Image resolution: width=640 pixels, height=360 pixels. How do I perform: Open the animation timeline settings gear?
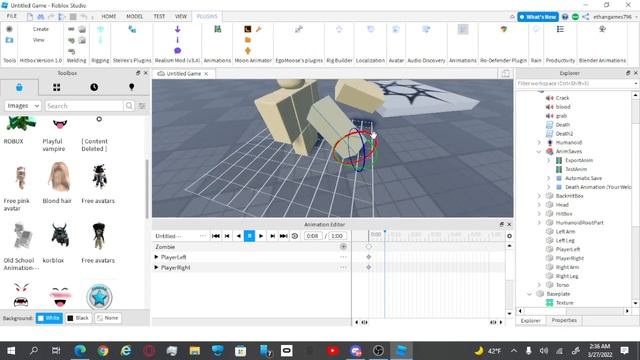tap(509, 236)
